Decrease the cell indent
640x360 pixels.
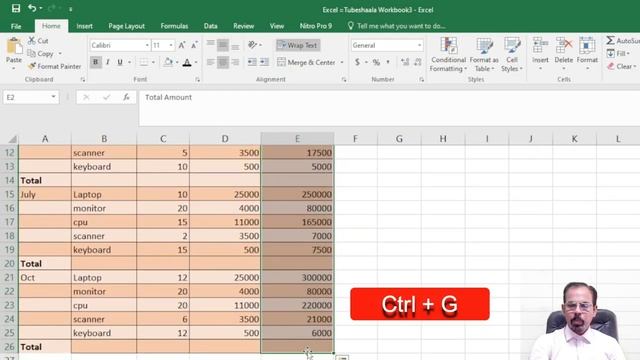[x=252, y=62]
